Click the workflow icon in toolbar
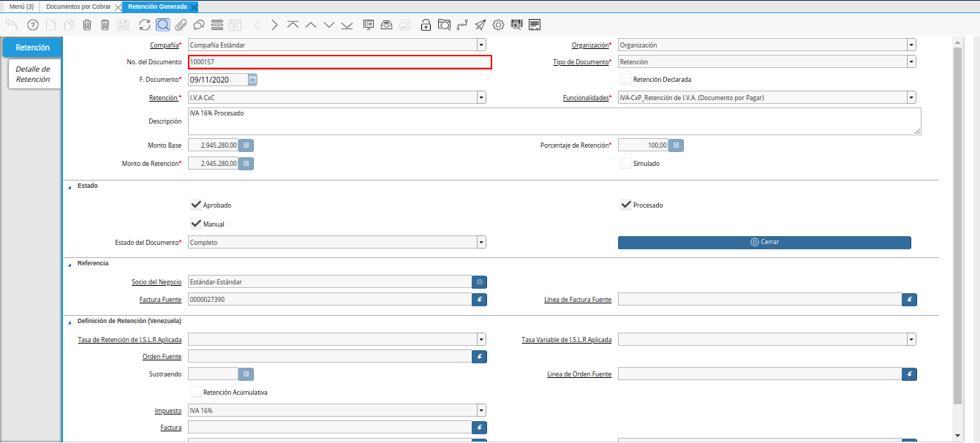Viewport: 980px width, 443px height. click(x=461, y=25)
